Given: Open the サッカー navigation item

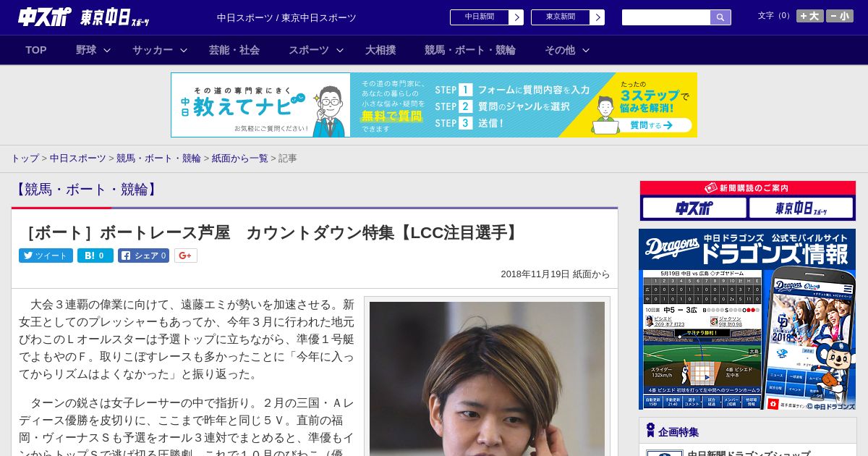Looking at the screenshot, I should [x=152, y=50].
